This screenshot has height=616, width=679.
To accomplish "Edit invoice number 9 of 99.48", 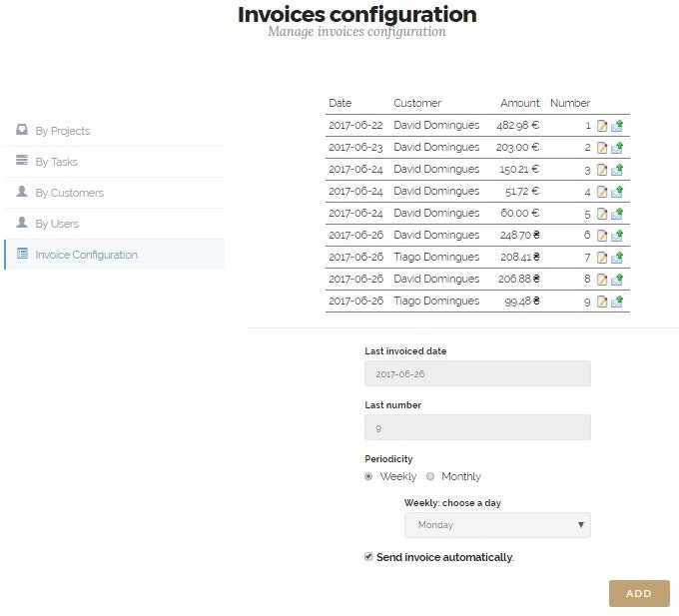I will point(602,302).
